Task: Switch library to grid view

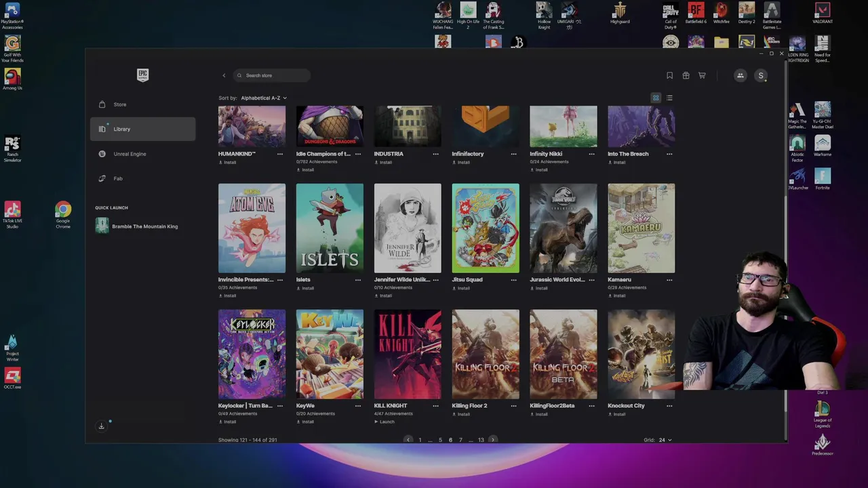Action: click(656, 98)
